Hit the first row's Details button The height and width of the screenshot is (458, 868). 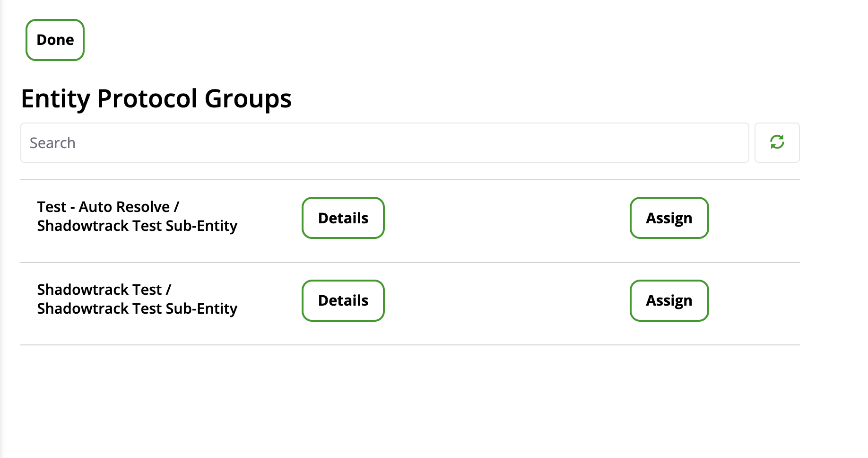click(x=343, y=218)
